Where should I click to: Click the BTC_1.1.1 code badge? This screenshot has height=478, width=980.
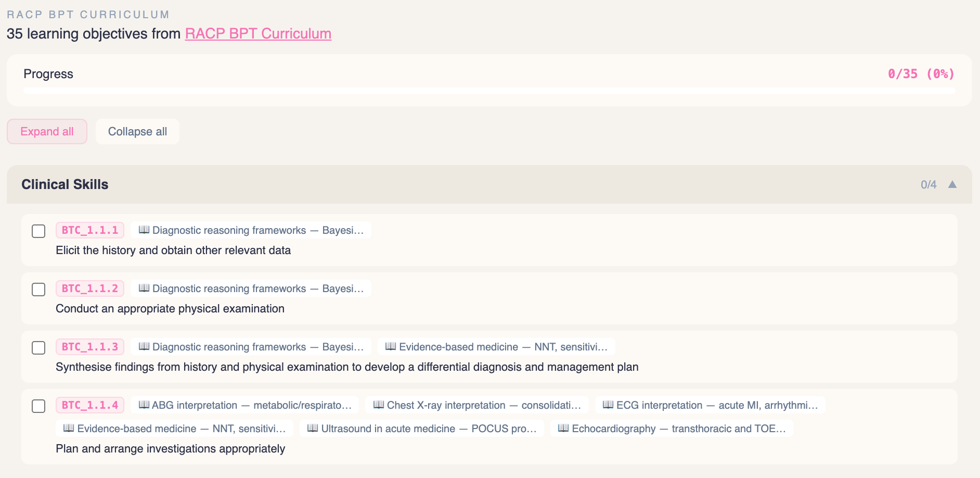point(90,230)
